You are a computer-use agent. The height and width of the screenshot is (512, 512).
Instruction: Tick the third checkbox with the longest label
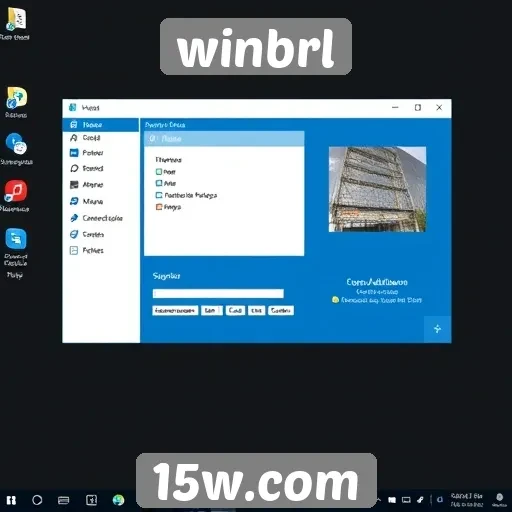tap(159, 195)
